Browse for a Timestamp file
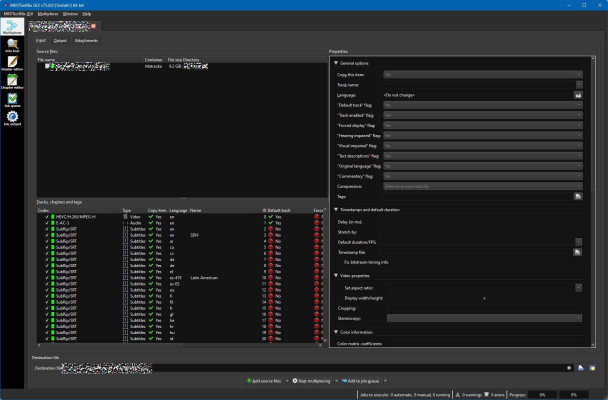608x400 pixels. [x=578, y=252]
